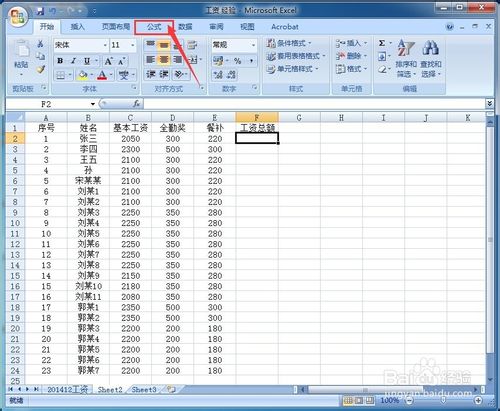
Task: Click the percent style icon
Action: coord(237,61)
